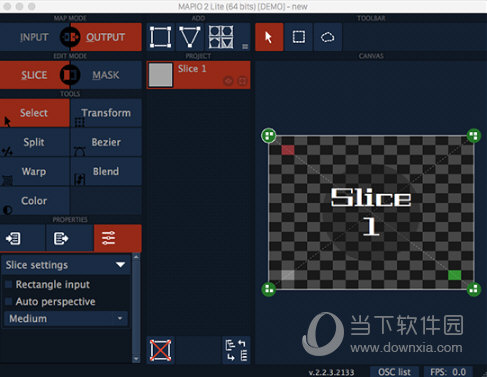Click bottom-left green corner handle of slice
The image size is (487, 377).
coord(269,289)
